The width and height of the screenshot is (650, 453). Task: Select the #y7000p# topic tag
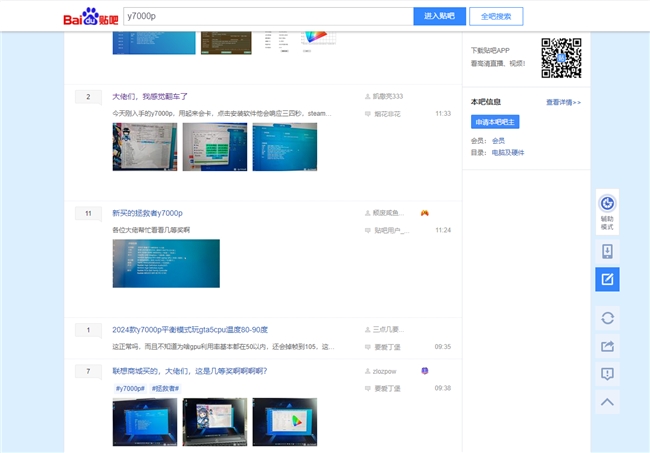[130, 388]
